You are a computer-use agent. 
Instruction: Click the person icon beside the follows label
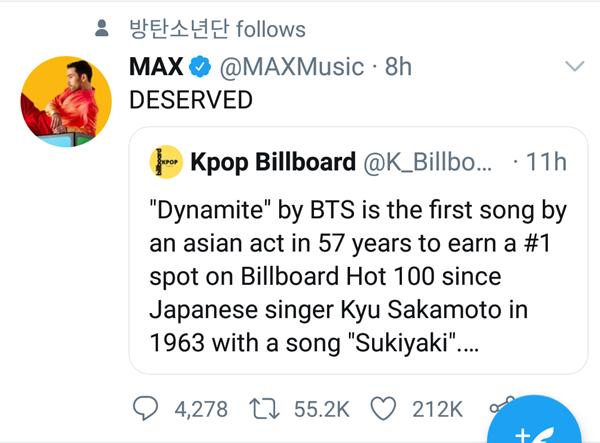point(100,30)
